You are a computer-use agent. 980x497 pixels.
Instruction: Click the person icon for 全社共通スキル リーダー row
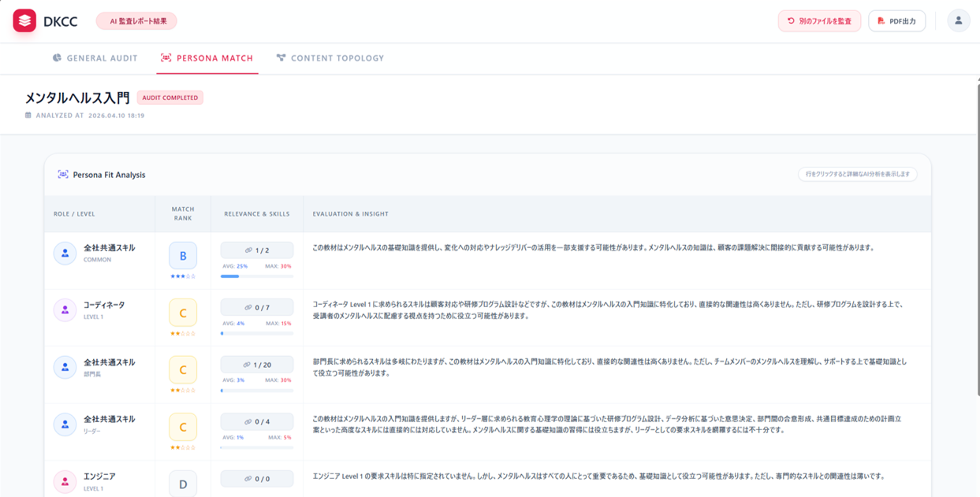point(65,425)
